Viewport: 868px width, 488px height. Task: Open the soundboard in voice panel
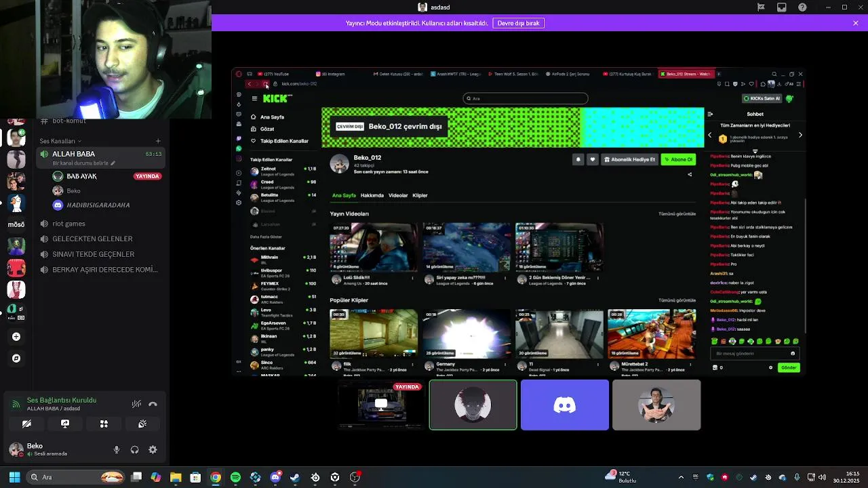pyautogui.click(x=142, y=424)
